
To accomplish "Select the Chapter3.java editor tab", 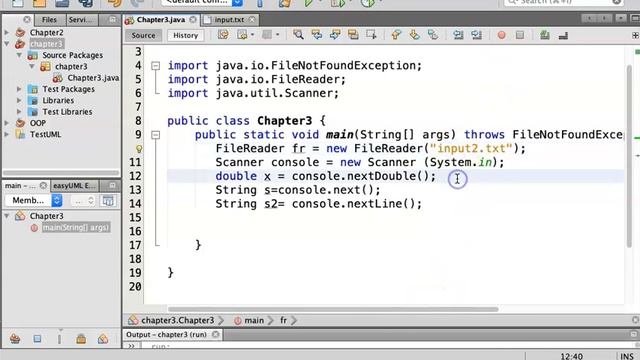I will point(160,20).
